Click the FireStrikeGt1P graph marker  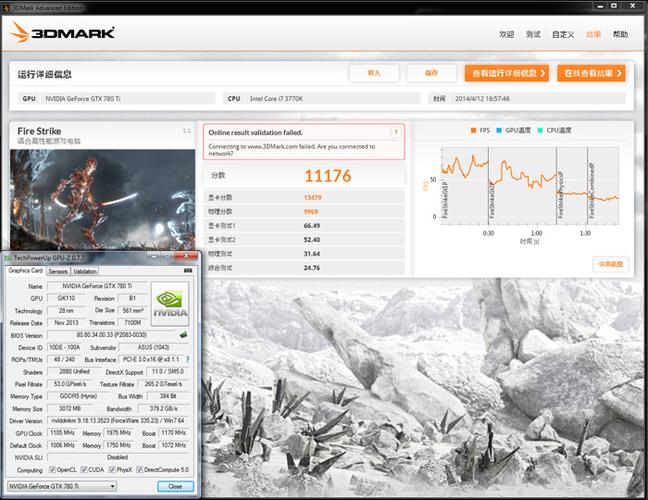point(445,199)
